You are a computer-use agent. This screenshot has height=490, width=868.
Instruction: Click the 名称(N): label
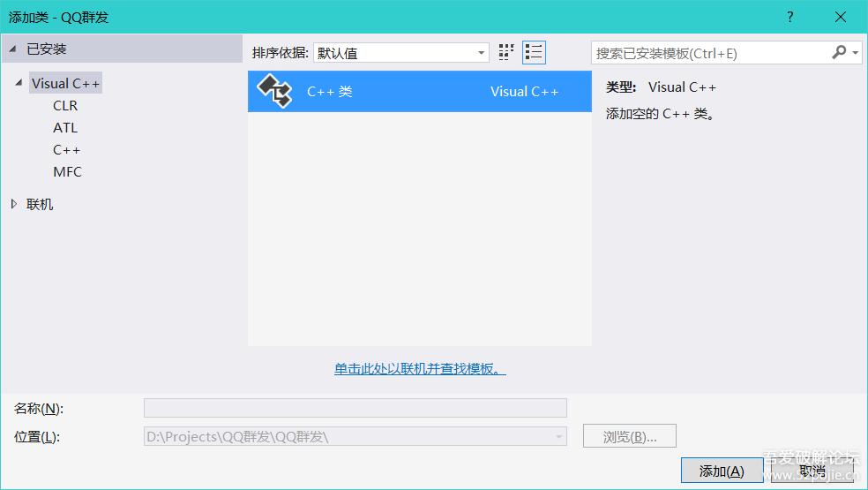pyautogui.click(x=39, y=409)
